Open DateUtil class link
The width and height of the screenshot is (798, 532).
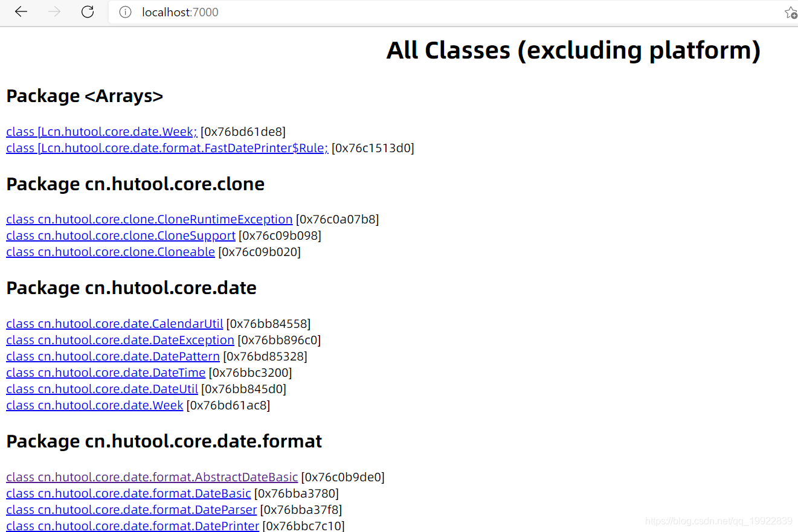pos(102,389)
